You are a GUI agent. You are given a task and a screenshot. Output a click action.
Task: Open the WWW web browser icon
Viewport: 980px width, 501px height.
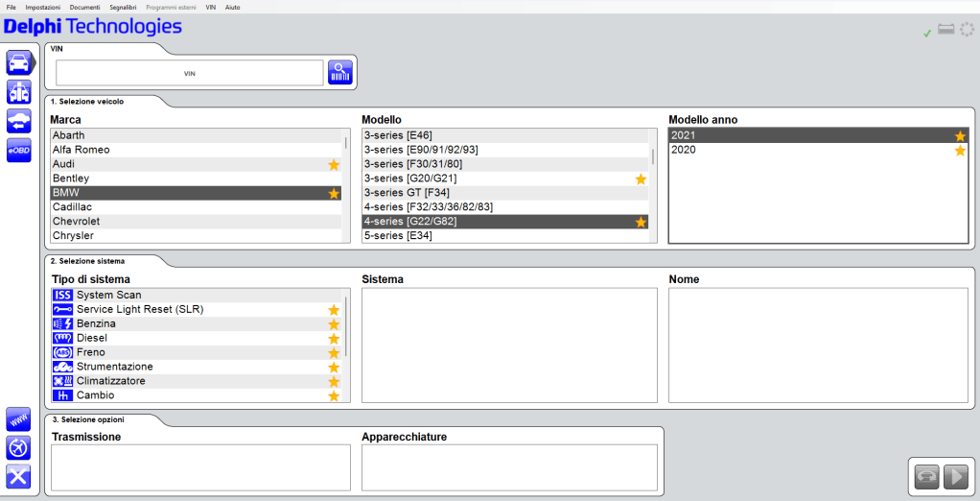[x=19, y=419]
